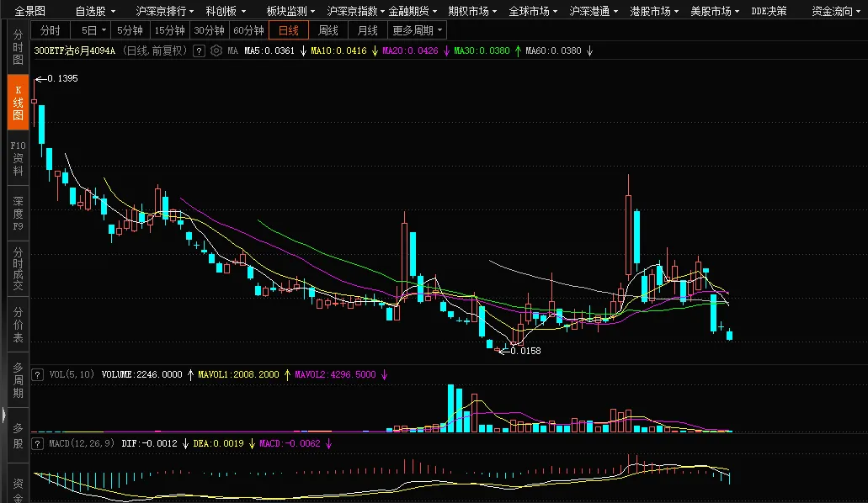
Task: Show 分时成交 from the sidebar
Action: point(18,269)
